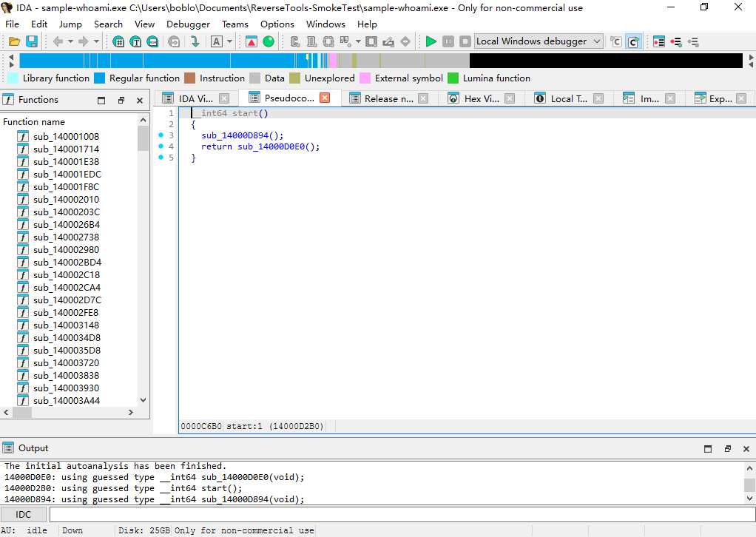Start the debugger with the green play button
756x537 pixels.
point(431,41)
